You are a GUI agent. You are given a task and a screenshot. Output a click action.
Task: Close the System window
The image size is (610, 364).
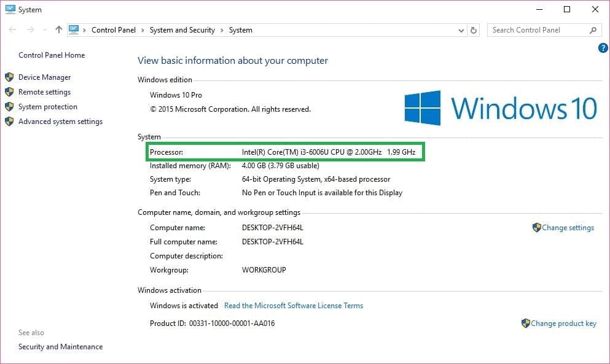coord(595,9)
